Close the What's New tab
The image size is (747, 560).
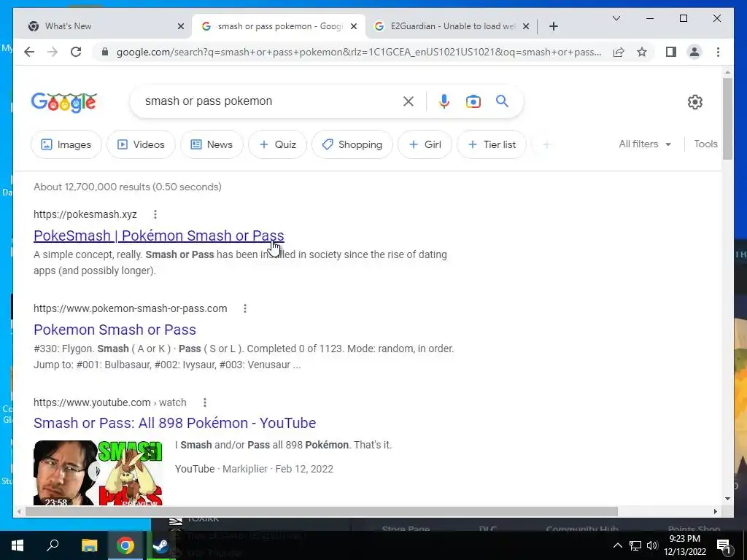181,26
